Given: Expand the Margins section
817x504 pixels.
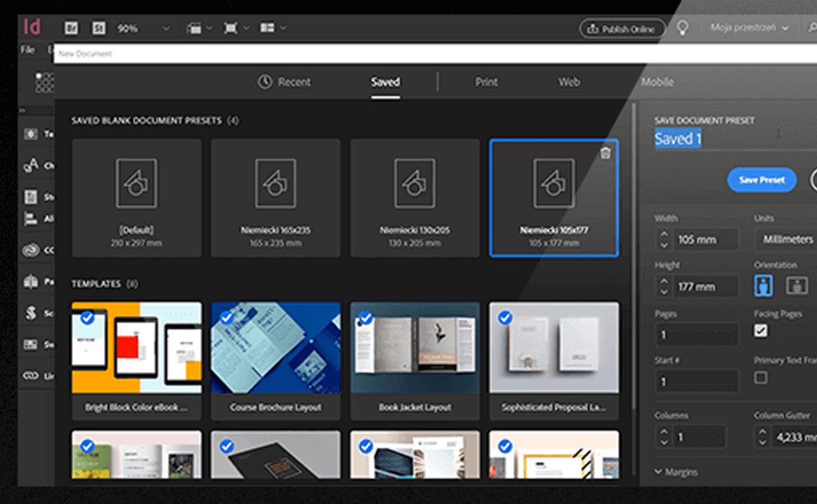Looking at the screenshot, I should click(x=676, y=472).
